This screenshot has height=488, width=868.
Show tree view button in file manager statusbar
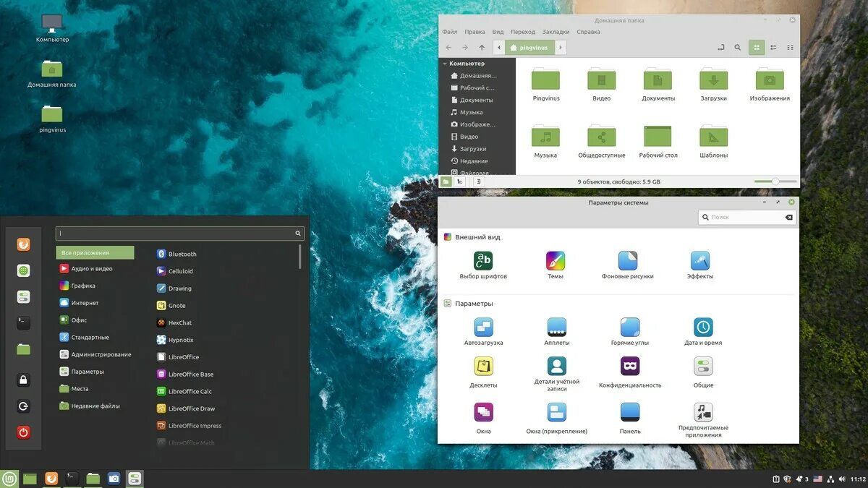(460, 181)
